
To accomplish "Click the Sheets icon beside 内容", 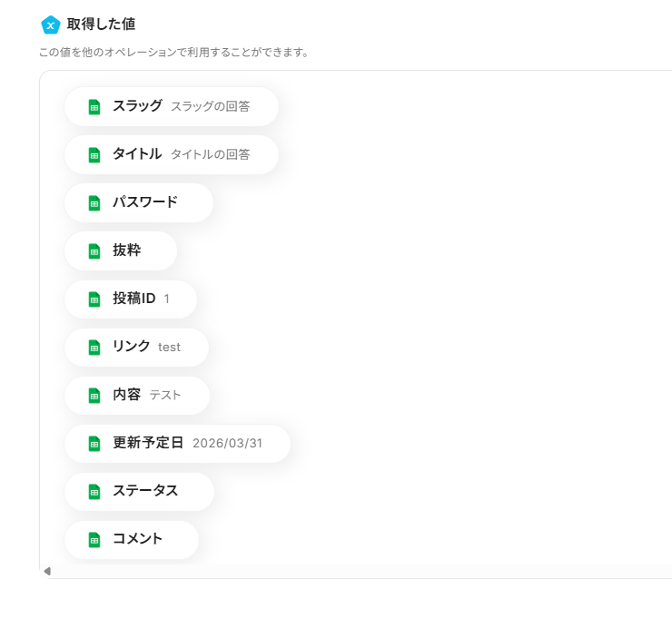I will (94, 396).
